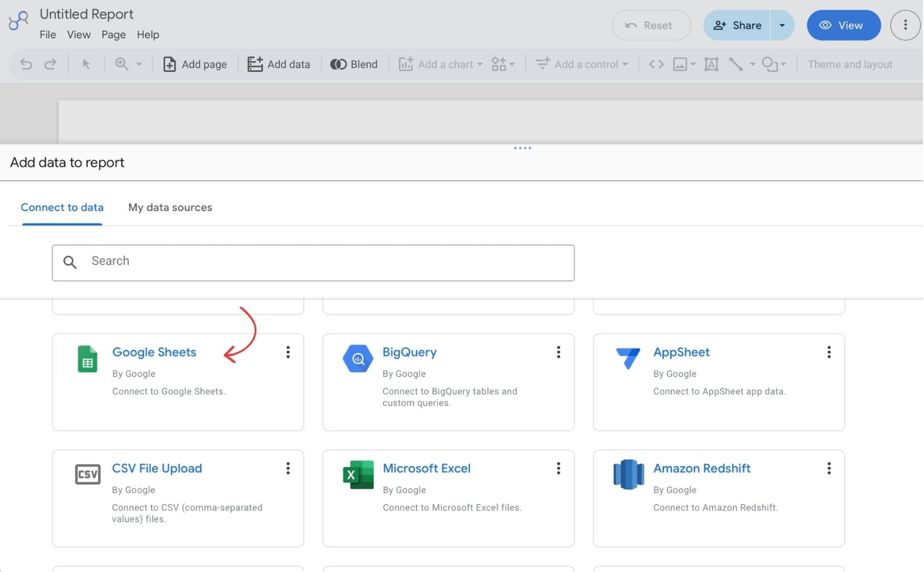Click the Amazon Redshift connector icon
Viewport: 924px width, 572px height.
point(628,475)
